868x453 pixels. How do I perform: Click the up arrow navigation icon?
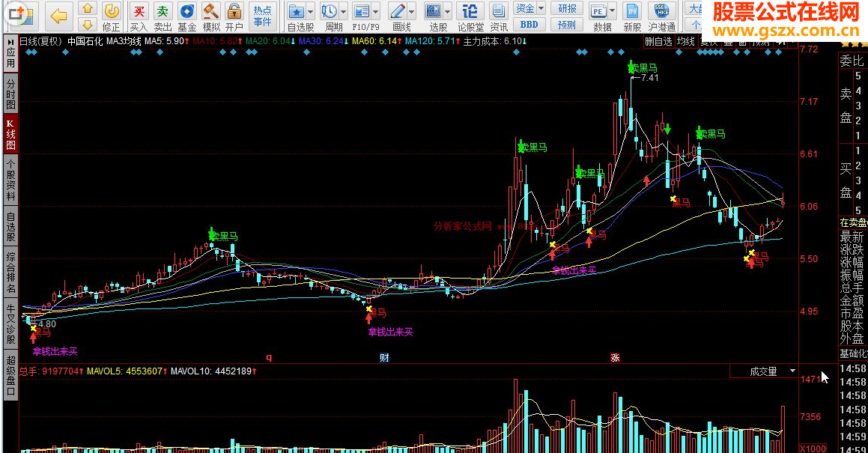[x=87, y=8]
